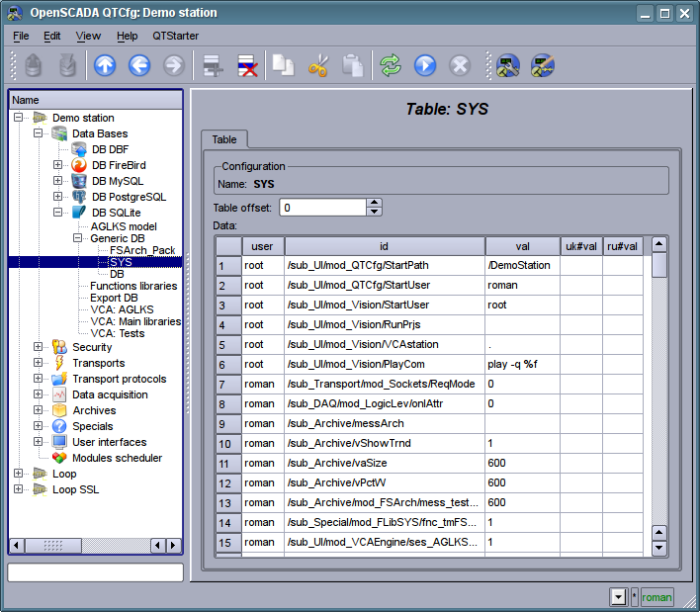700x612 pixels.
Task: Click the 'user' column header
Action: pyautogui.click(x=263, y=246)
